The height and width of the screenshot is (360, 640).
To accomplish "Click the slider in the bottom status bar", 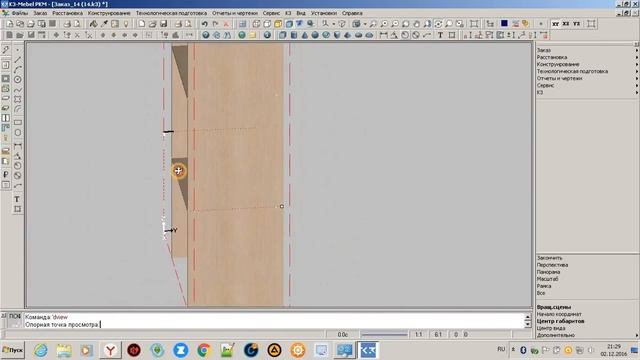I will coord(384,335).
